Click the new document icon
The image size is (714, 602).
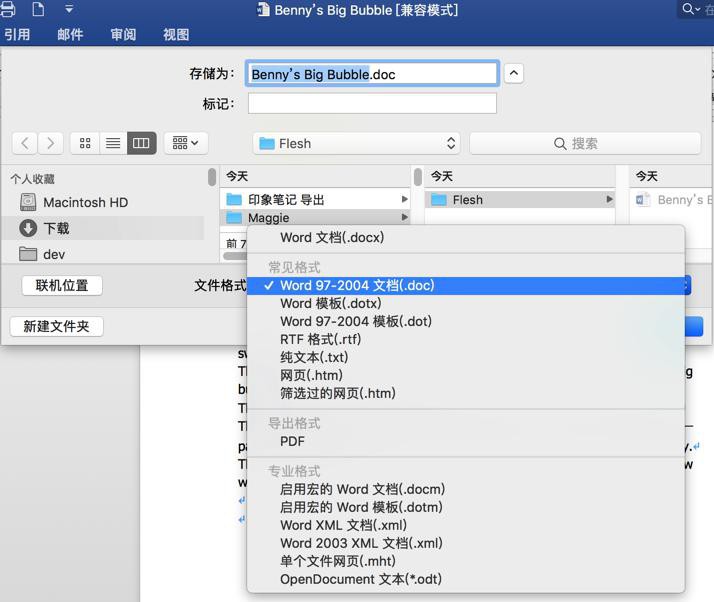[39, 9]
